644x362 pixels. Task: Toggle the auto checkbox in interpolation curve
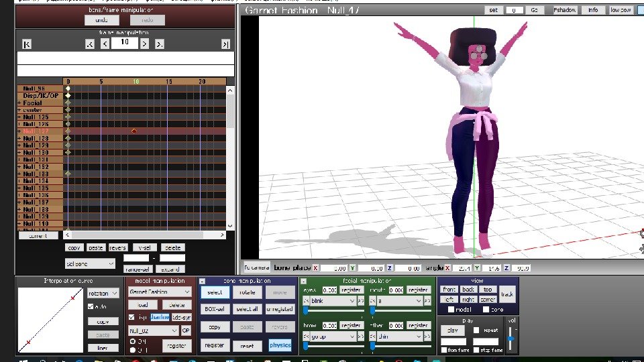coord(91,306)
